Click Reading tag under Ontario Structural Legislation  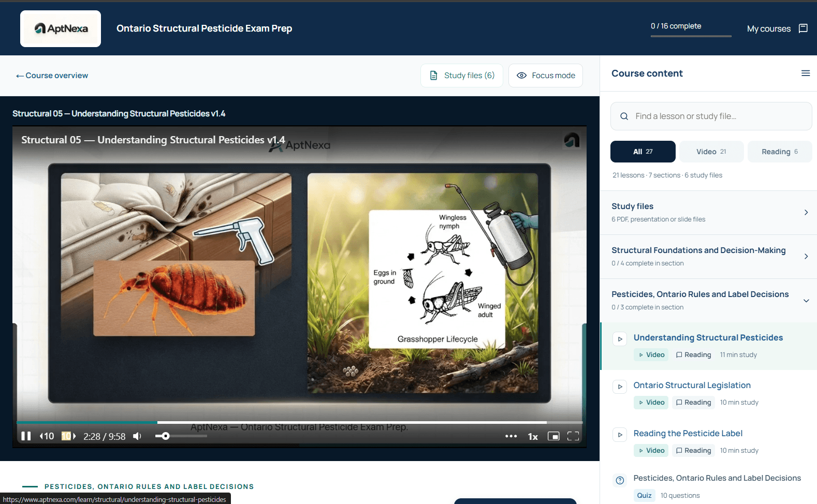pos(694,402)
